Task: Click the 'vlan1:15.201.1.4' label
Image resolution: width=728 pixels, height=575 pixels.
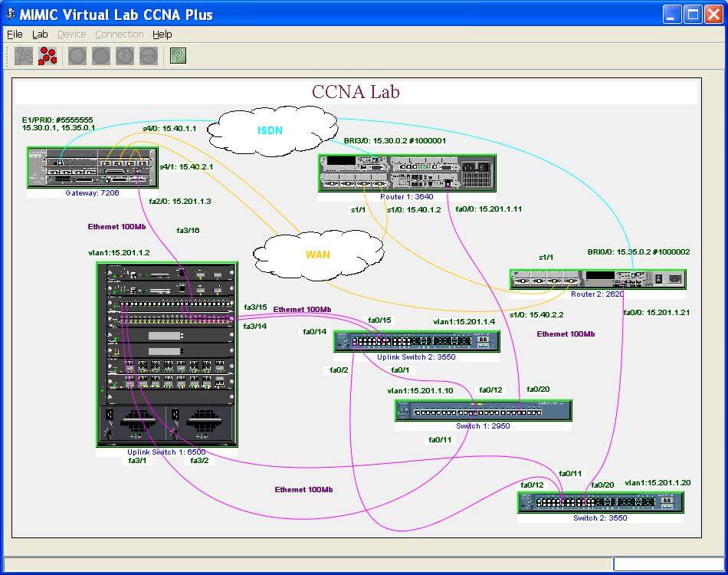Action: click(x=464, y=321)
